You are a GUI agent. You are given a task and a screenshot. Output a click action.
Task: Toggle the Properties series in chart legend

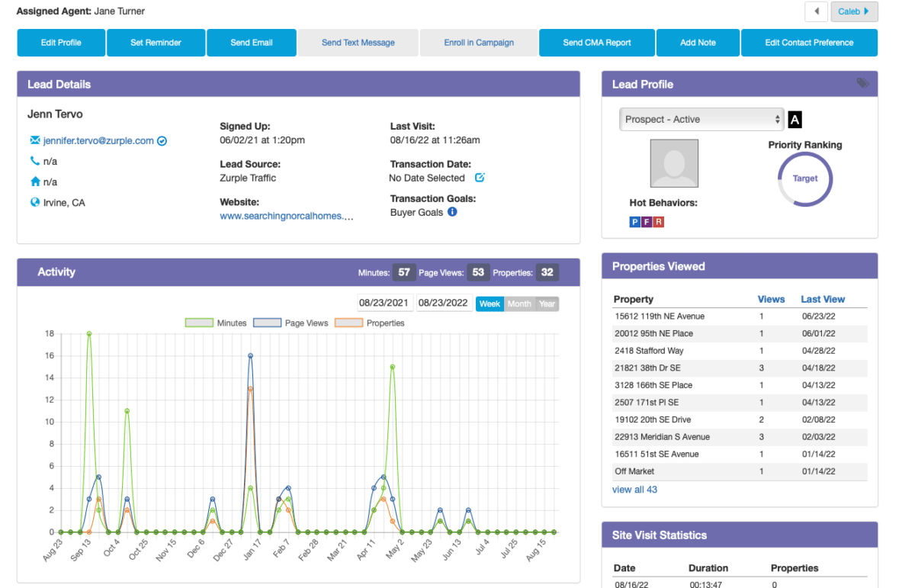(x=370, y=323)
